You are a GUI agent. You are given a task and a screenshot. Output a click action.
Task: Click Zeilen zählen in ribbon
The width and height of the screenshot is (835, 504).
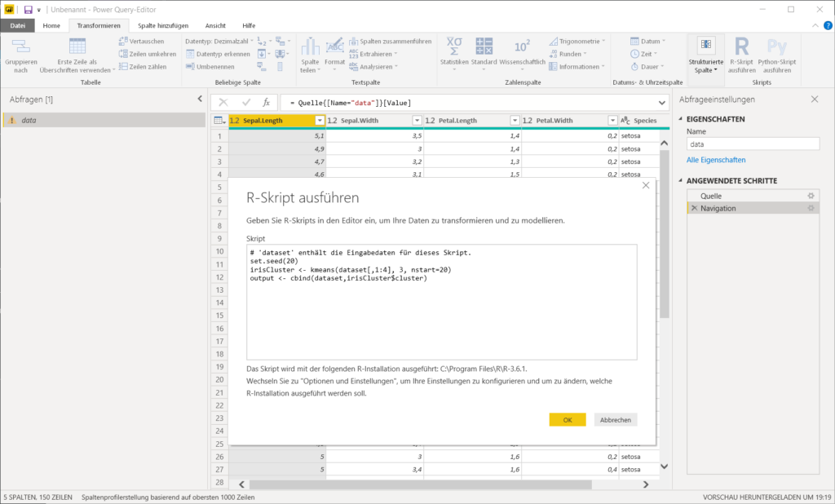click(x=142, y=67)
